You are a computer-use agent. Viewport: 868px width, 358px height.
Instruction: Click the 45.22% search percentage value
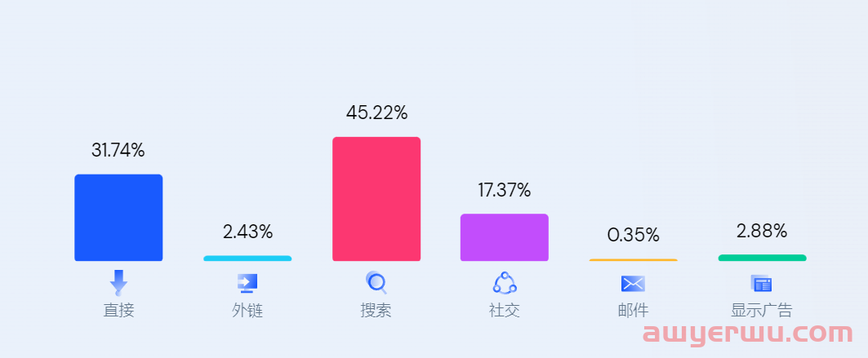tap(376, 113)
